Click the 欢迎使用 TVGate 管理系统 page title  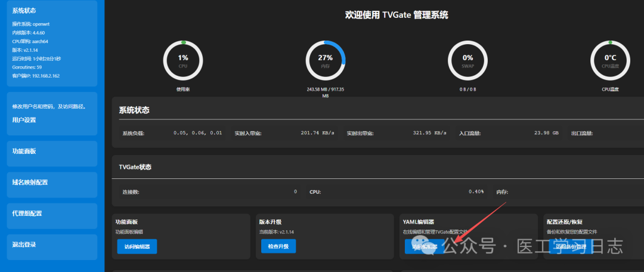point(397,15)
